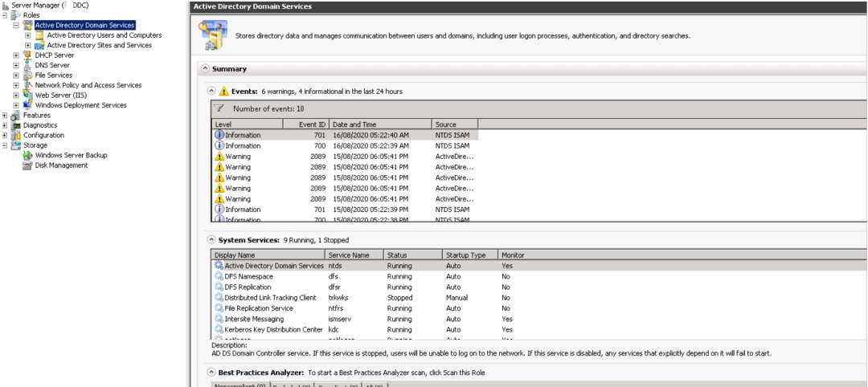The height and width of the screenshot is (387, 868).
Task: Sort services by Display Name column
Action: (268, 255)
